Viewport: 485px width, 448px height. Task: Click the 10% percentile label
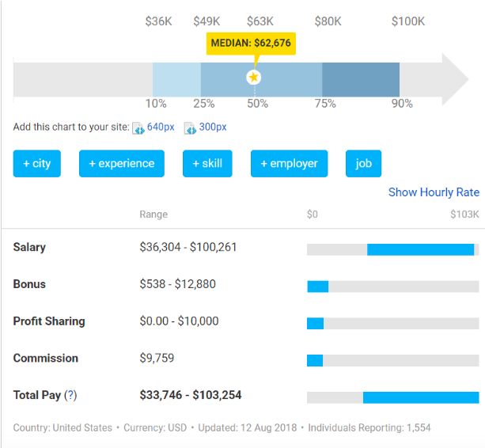coord(156,104)
